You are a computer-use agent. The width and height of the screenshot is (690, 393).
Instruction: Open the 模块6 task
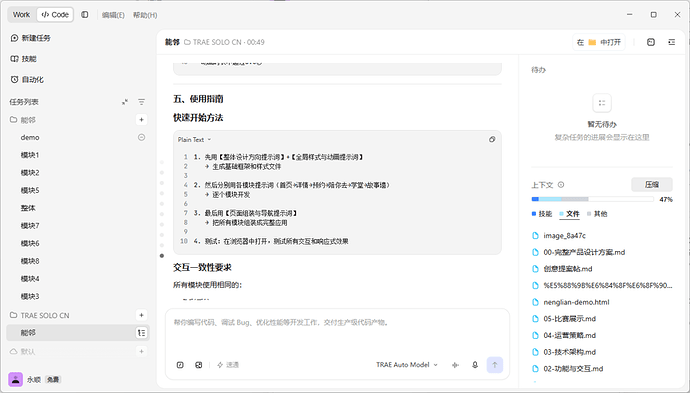(30, 243)
